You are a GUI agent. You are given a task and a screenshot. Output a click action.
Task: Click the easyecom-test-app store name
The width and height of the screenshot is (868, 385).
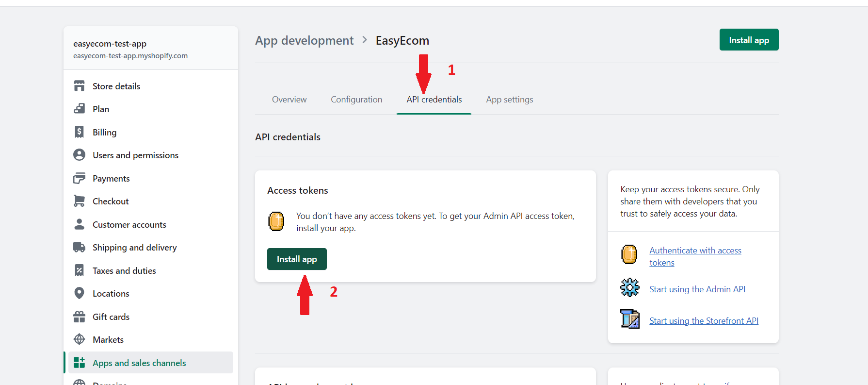[x=110, y=44]
